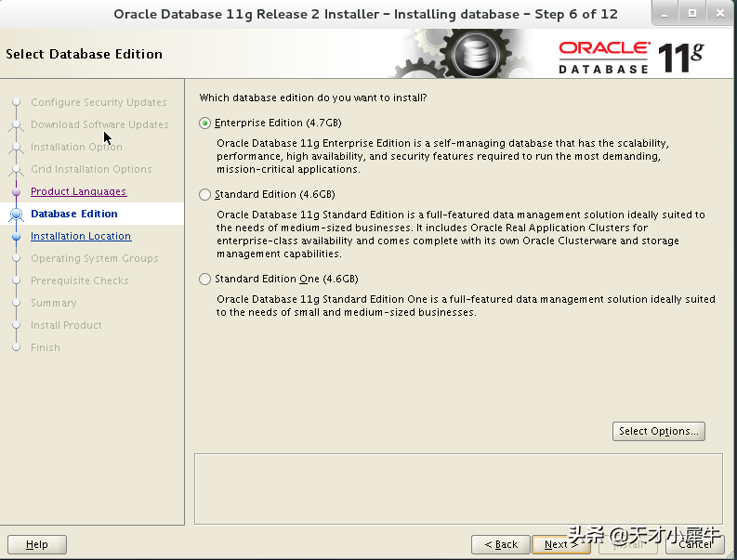Open the Select Options dialog
The width and height of the screenshot is (737, 560).
coord(659,431)
